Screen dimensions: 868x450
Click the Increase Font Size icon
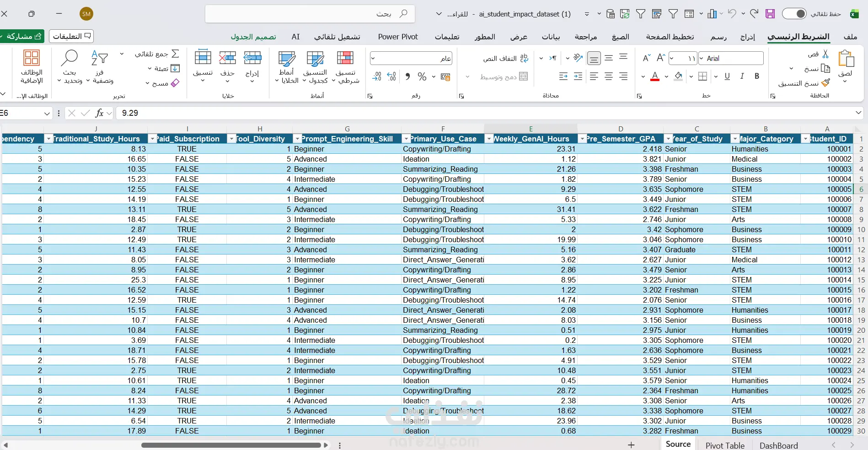(661, 58)
